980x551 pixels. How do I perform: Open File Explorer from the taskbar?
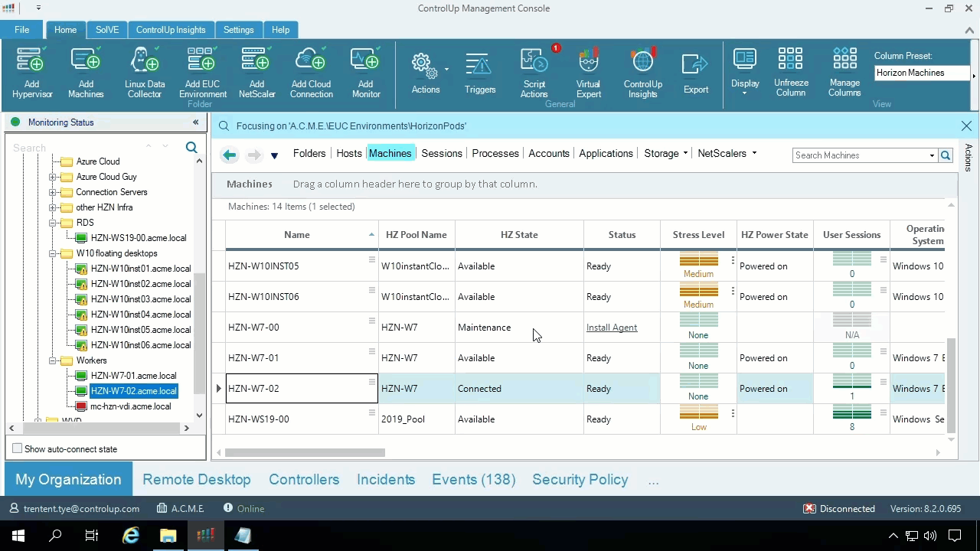click(168, 536)
